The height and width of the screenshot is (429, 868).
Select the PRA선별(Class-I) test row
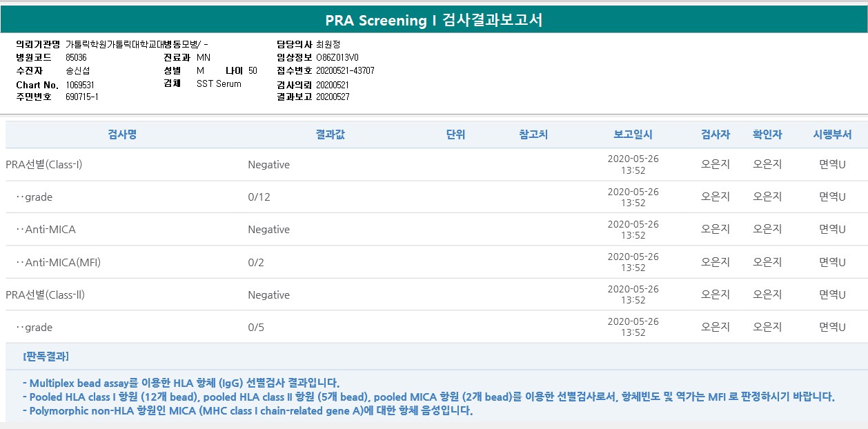click(44, 165)
